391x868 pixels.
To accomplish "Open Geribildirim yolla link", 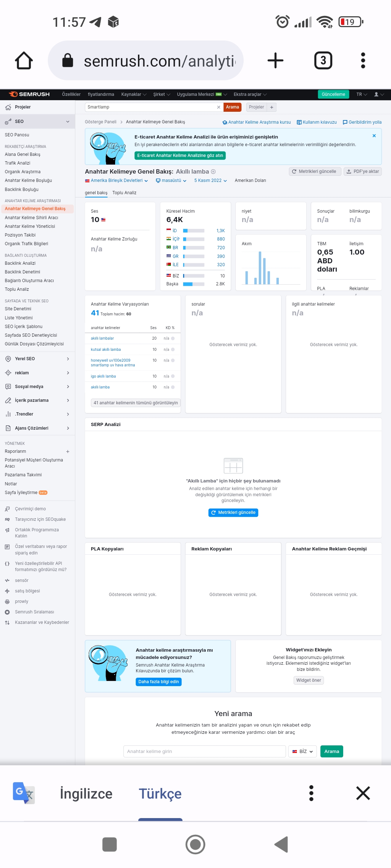I will pos(362,122).
